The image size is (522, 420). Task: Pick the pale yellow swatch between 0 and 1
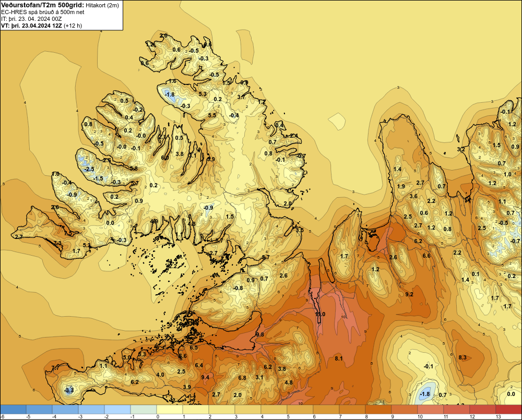pos(170,409)
